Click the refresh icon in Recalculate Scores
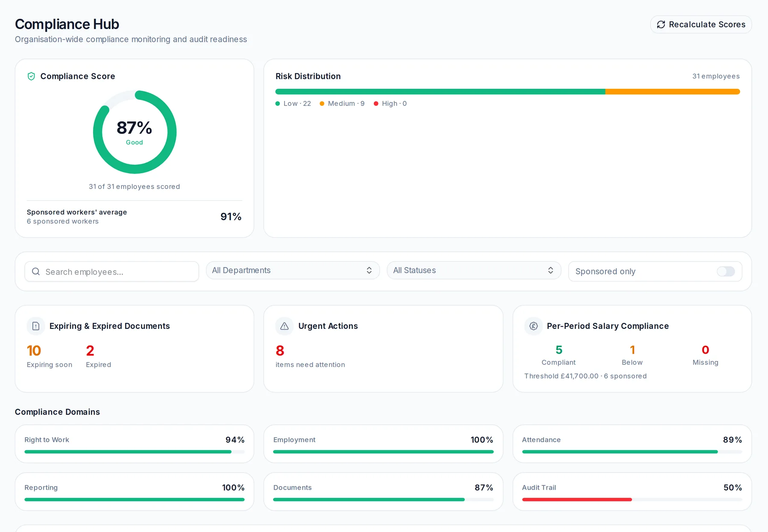Viewport: 768px width, 532px height. tap(661, 25)
